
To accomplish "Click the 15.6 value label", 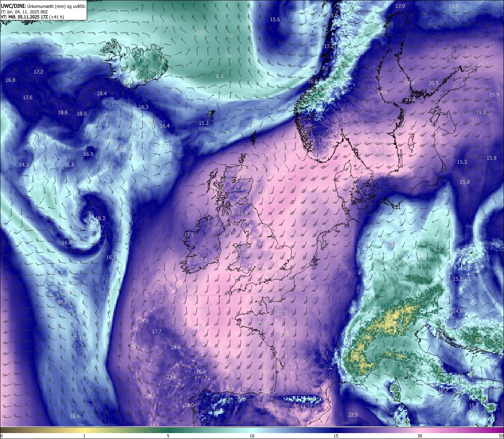I will click(x=275, y=19).
